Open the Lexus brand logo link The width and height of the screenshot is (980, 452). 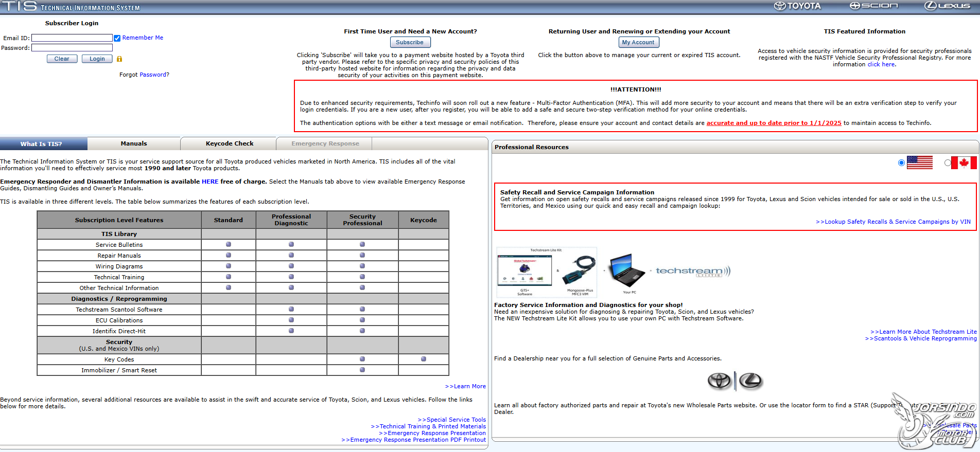click(x=947, y=6)
